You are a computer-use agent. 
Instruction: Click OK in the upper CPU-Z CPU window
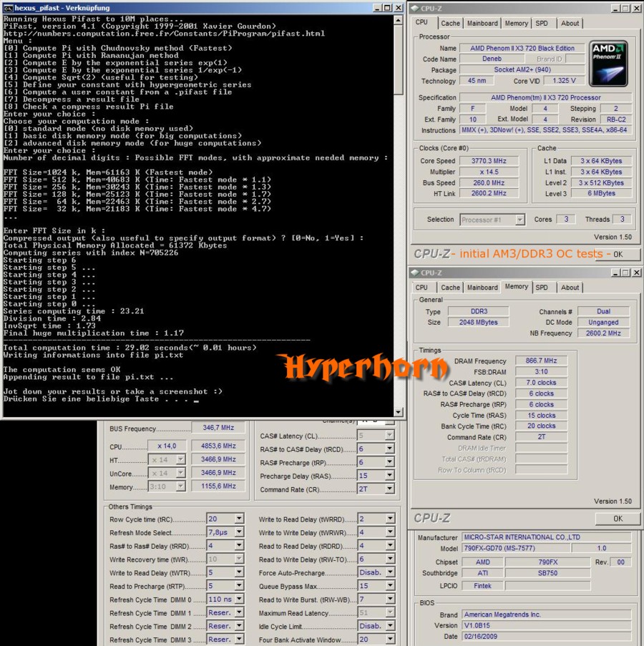coord(618,254)
